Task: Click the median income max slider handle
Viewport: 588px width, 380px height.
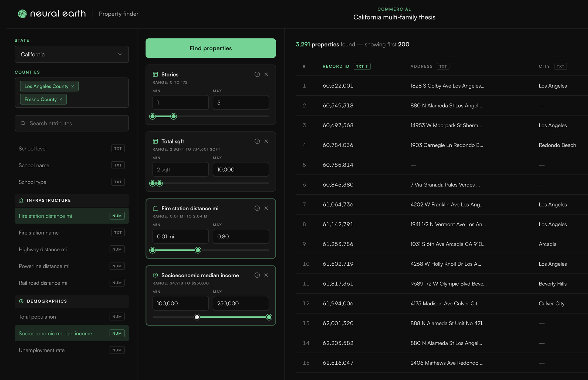Action: click(269, 317)
